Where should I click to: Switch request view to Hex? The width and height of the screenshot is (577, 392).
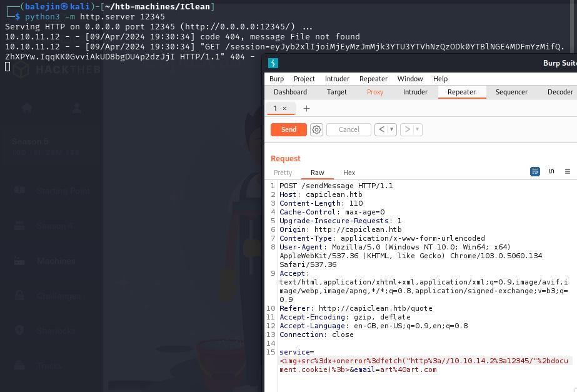[x=349, y=173]
